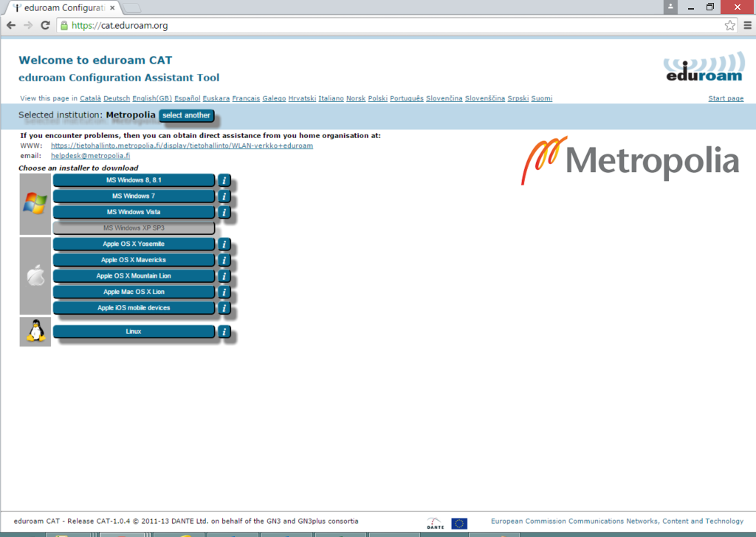Reload the current page
Screen dimensions: 756x537
45,26
